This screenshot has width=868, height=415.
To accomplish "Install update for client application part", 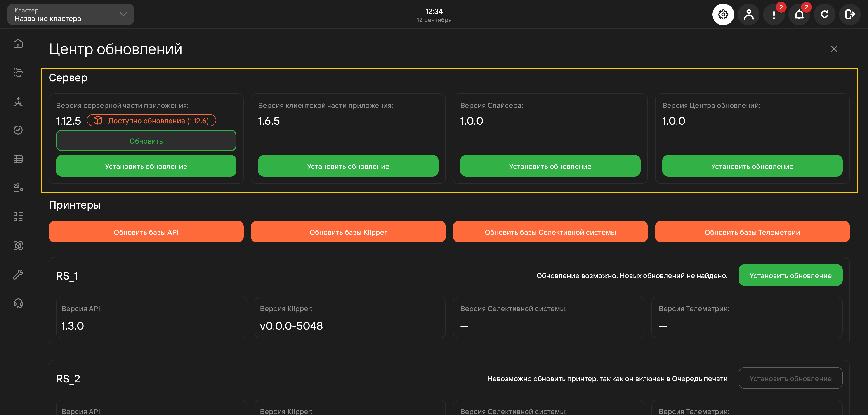I will 348,166.
